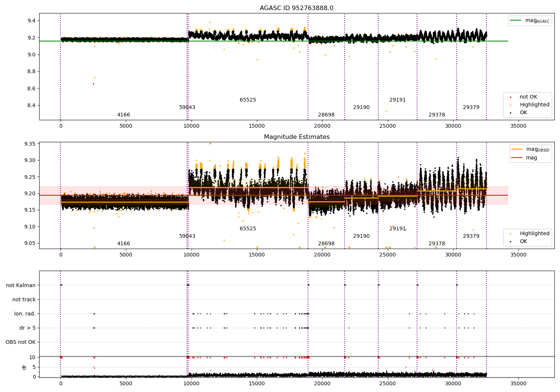Click the 'AGASC ID 952763888.0' plot title
This screenshot has height=392, width=560.
click(297, 8)
